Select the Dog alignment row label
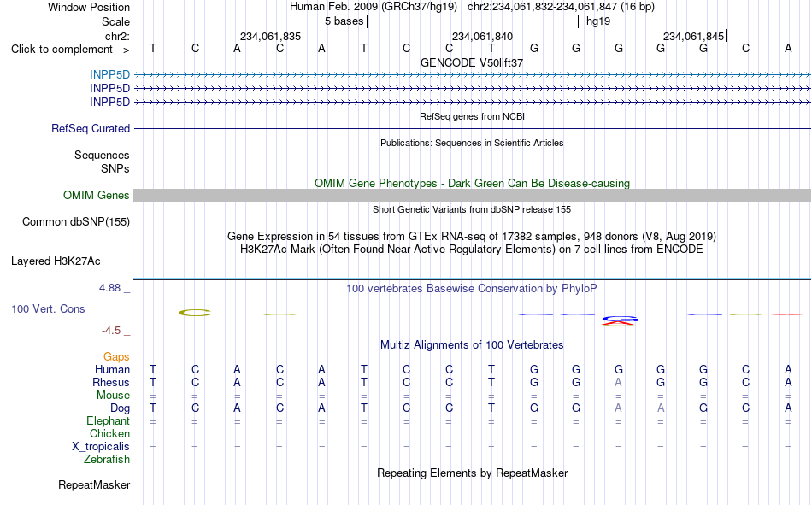The height and width of the screenshot is (505, 812). 120,408
